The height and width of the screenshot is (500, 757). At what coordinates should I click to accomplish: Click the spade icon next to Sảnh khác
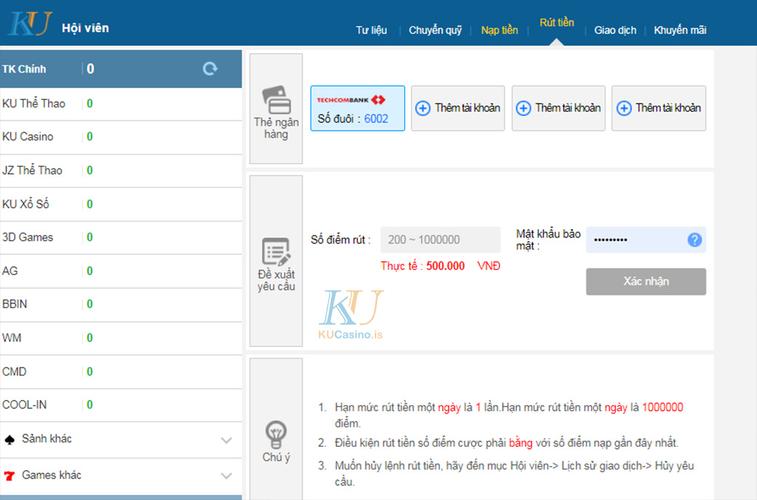point(10,439)
